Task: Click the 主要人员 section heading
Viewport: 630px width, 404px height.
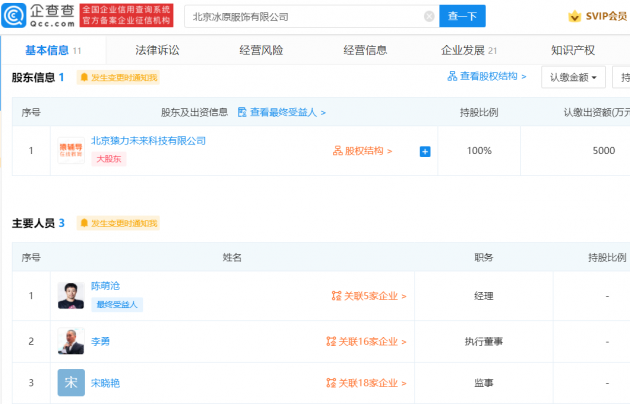Action: 33,223
